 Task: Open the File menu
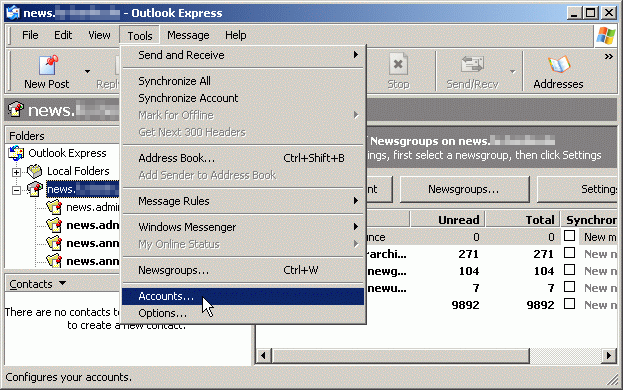click(30, 35)
